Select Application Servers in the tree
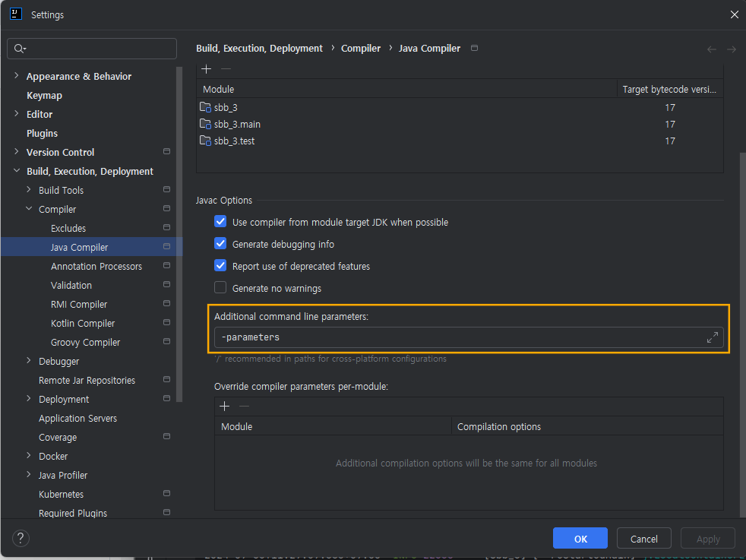Viewport: 746px width, 560px height. pyautogui.click(x=77, y=419)
